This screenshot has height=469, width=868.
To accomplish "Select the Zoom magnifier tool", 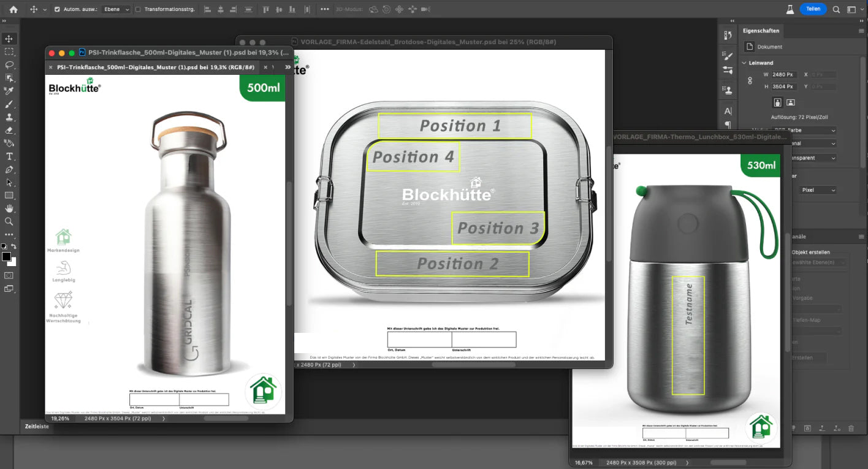I will coord(9,221).
